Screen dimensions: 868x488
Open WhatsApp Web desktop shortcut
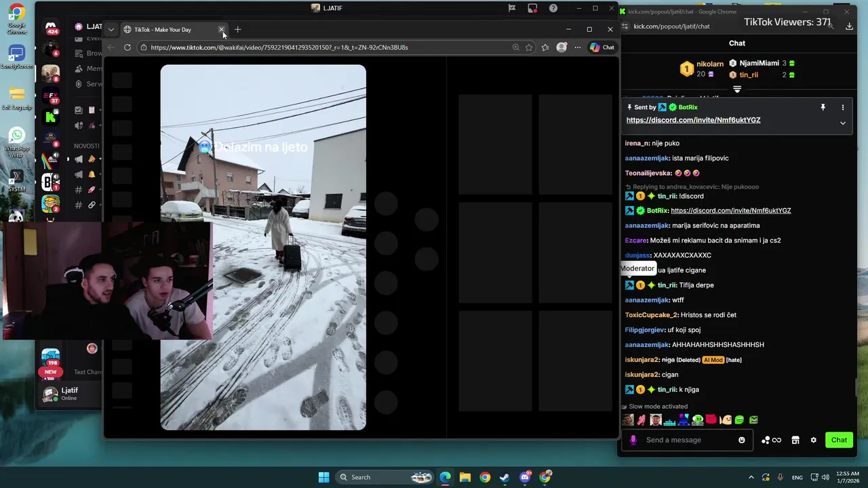pos(17,142)
